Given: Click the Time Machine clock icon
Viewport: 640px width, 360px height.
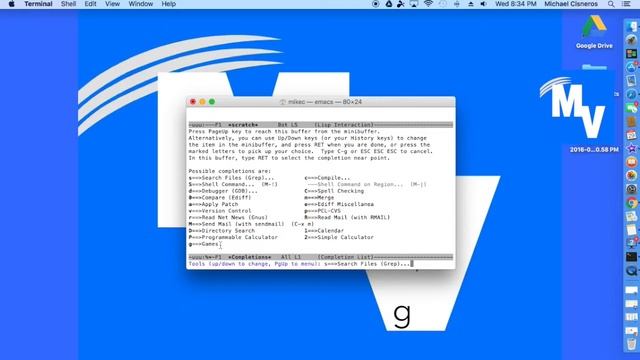Looking at the screenshot, I should tap(442, 4).
